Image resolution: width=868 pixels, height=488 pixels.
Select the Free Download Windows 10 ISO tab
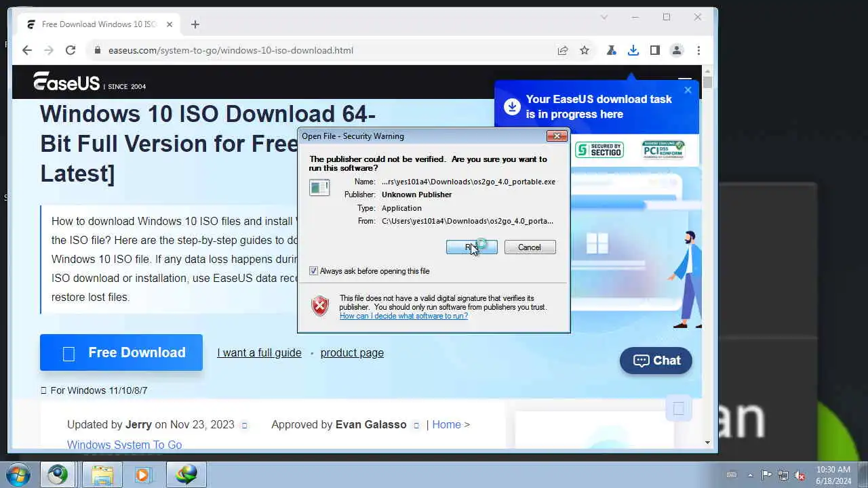pos(99,24)
